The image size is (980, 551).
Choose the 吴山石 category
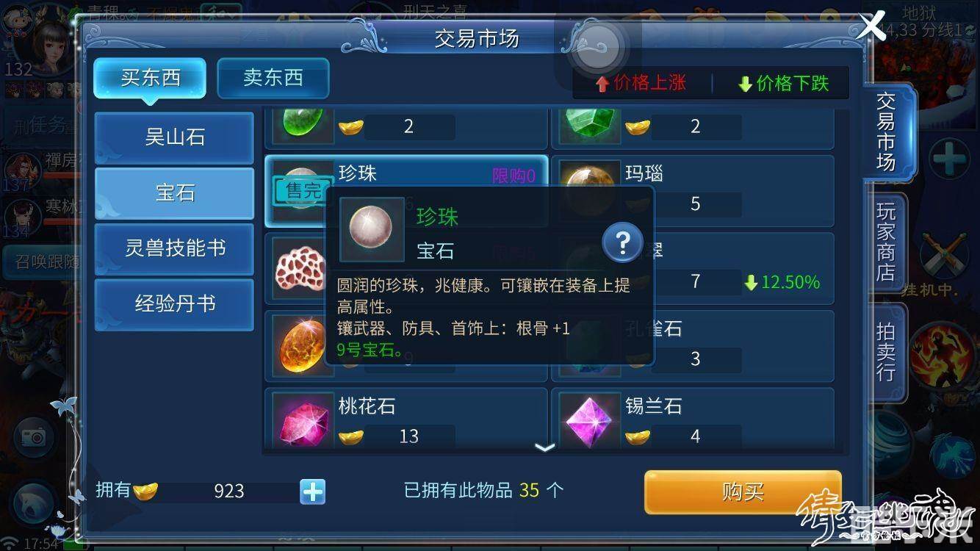(174, 137)
